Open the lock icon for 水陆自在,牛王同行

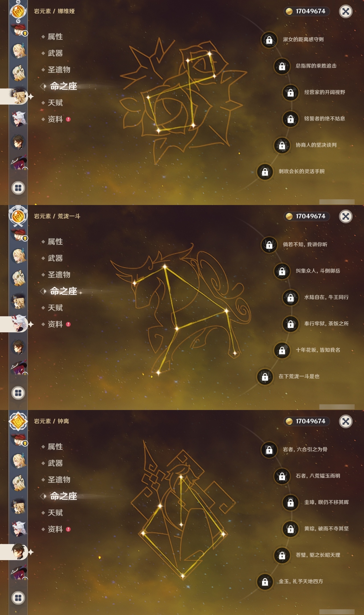pyautogui.click(x=291, y=298)
